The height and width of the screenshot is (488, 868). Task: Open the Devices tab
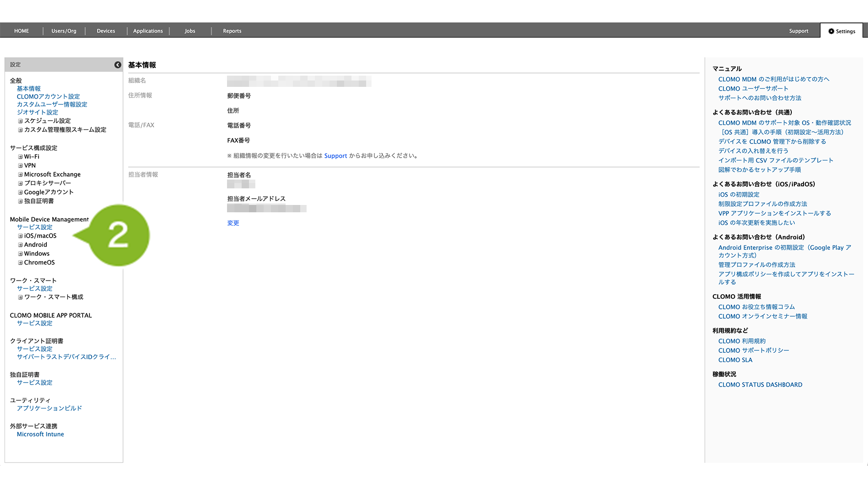(x=106, y=31)
